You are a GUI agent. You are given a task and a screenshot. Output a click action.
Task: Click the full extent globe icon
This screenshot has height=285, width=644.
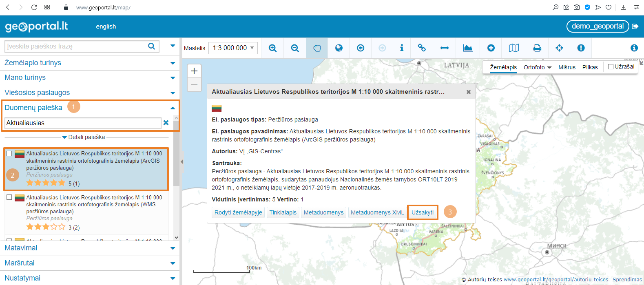click(339, 48)
